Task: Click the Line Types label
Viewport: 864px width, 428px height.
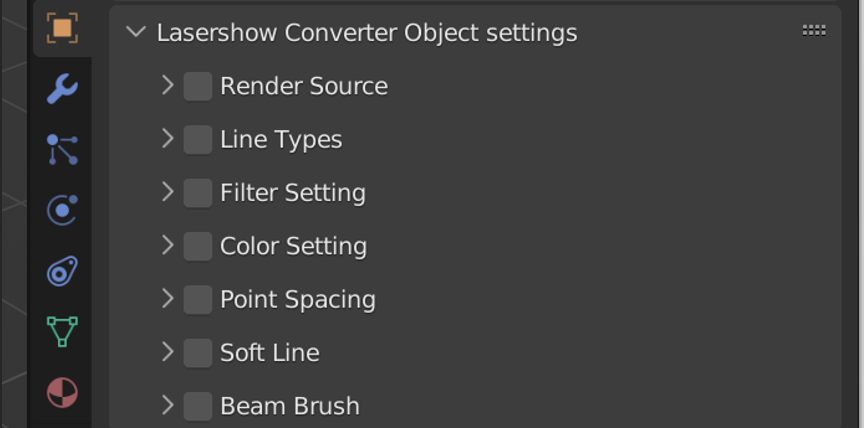Action: (x=281, y=139)
